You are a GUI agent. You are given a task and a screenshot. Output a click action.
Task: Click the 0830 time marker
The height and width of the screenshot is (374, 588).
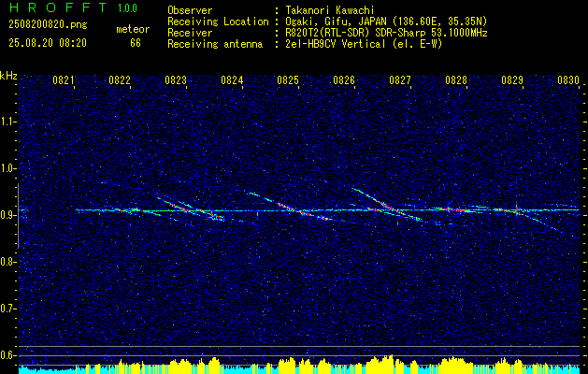pos(568,80)
